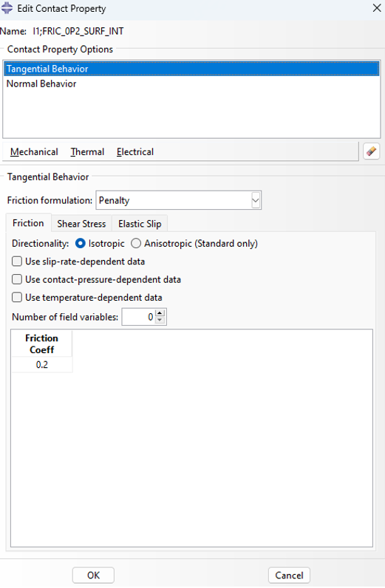Enable slip-rate-dependent data checkbox
385x588 pixels.
(17, 261)
